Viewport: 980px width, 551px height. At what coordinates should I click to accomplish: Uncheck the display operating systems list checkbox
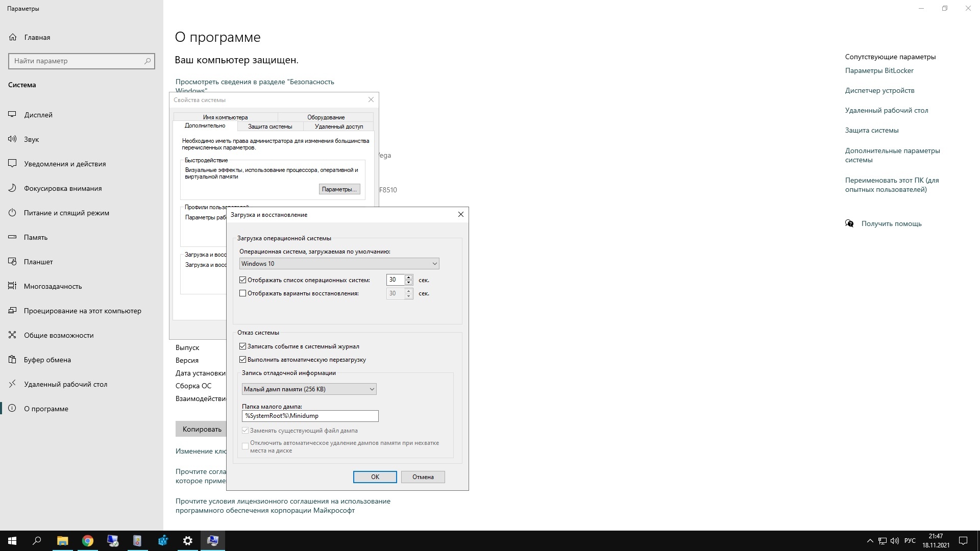243,280
